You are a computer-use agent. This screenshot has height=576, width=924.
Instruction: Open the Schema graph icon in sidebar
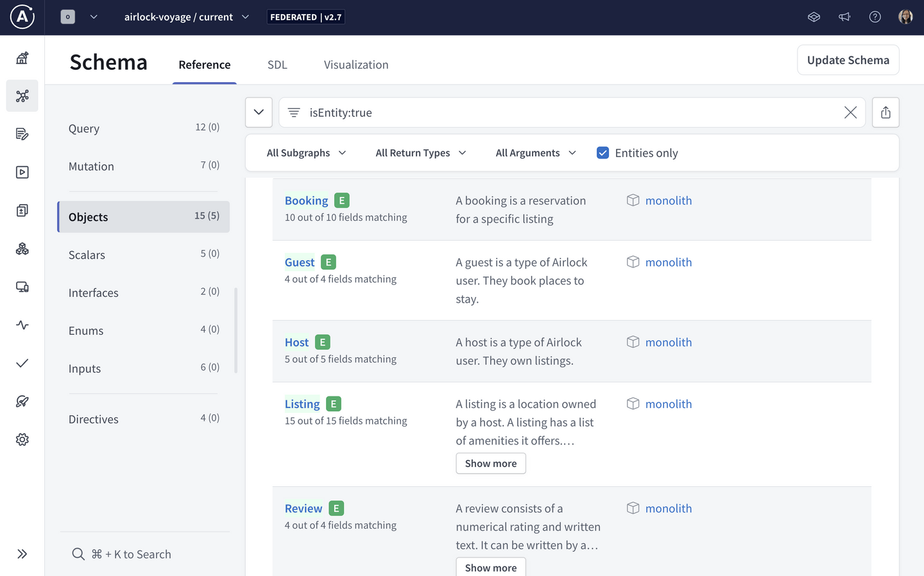pyautogui.click(x=22, y=96)
